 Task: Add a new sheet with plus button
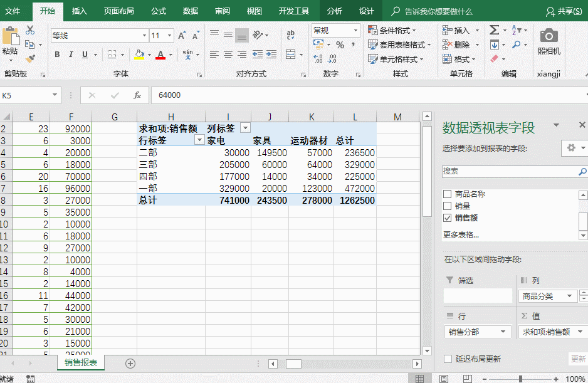pos(130,363)
